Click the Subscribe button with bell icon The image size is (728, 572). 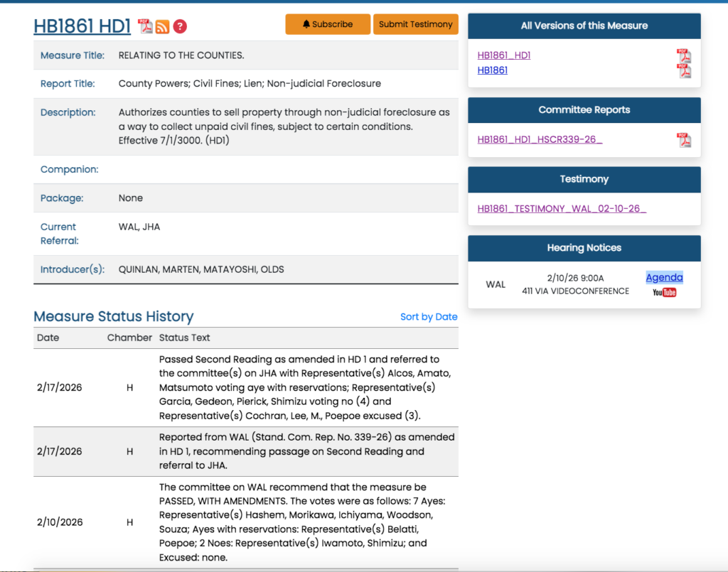click(x=328, y=24)
